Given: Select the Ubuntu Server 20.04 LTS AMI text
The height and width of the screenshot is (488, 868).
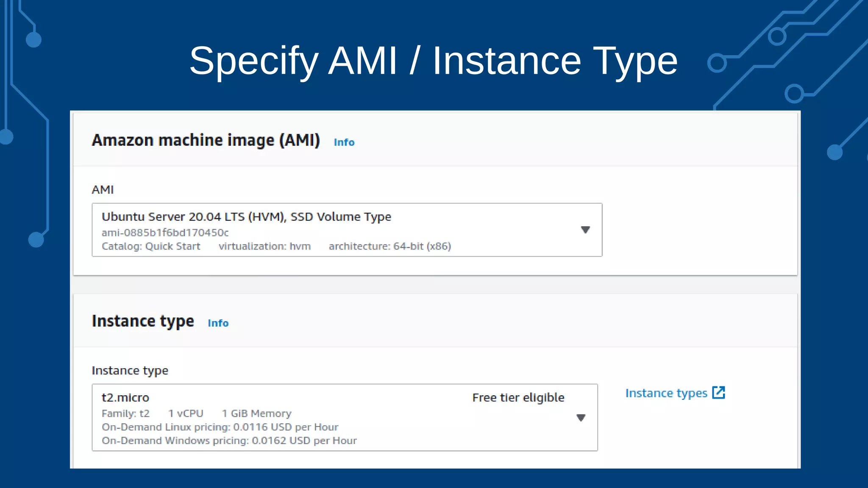Looking at the screenshot, I should 246,217.
